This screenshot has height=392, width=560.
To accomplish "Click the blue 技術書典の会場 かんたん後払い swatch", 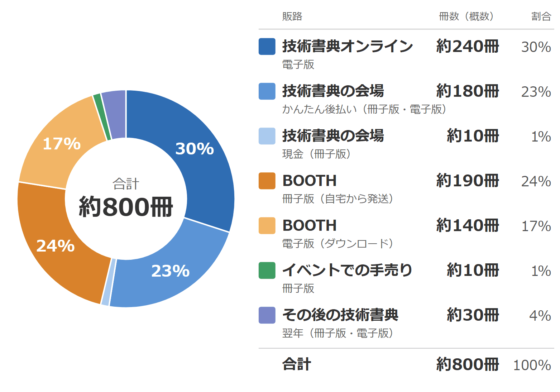I will pos(267,91).
